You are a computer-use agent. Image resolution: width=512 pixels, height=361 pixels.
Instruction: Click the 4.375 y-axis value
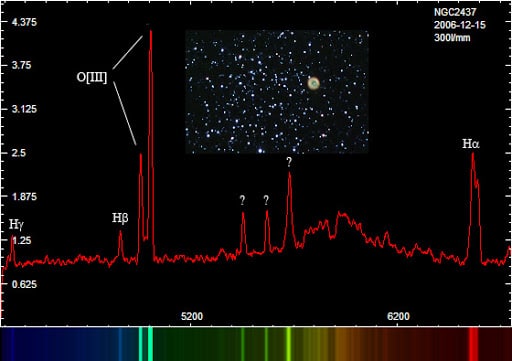[24, 22]
